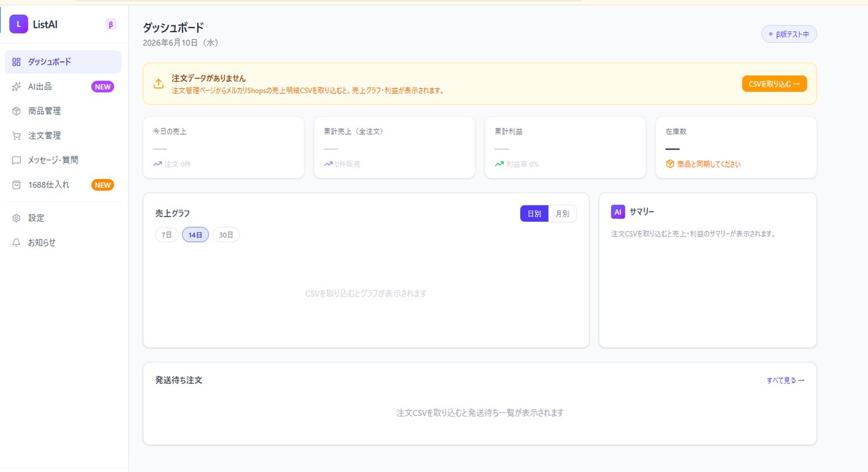Click the orange box icon under 在庫数

(669, 164)
